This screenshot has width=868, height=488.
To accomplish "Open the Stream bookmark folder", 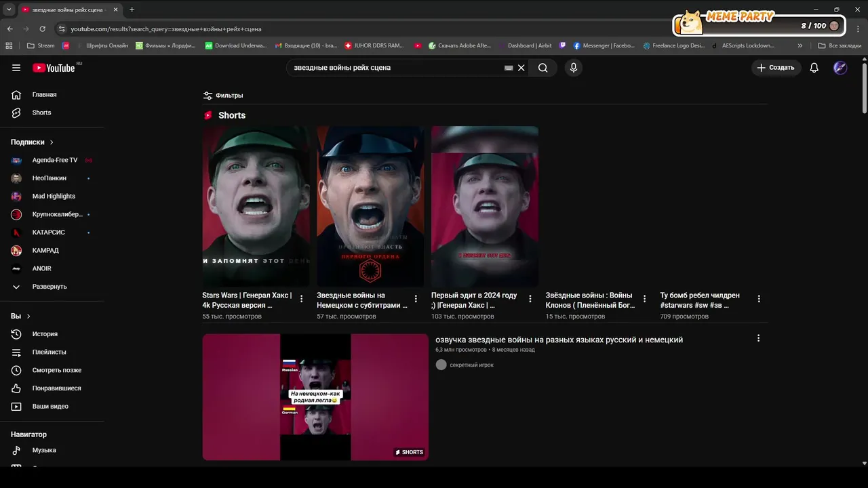I will pyautogui.click(x=41, y=45).
